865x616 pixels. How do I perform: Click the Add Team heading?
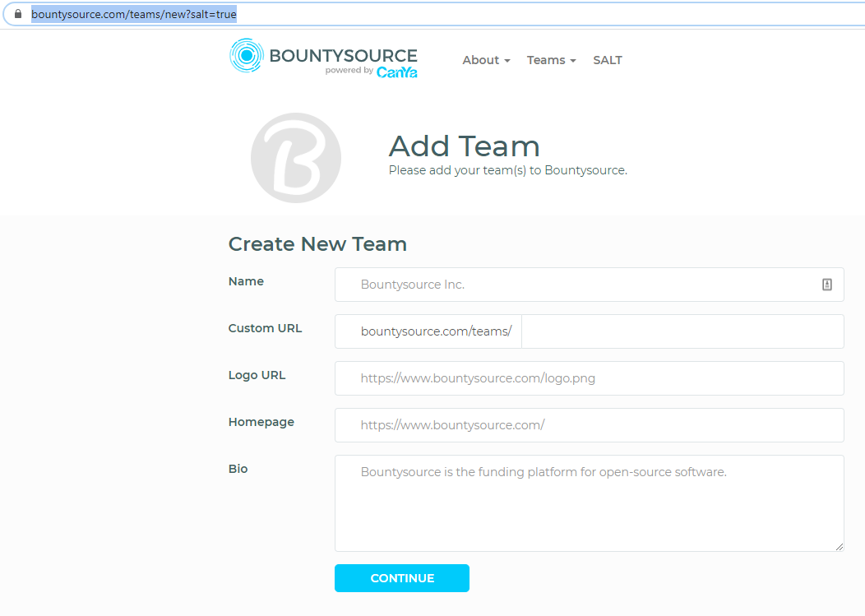(465, 146)
